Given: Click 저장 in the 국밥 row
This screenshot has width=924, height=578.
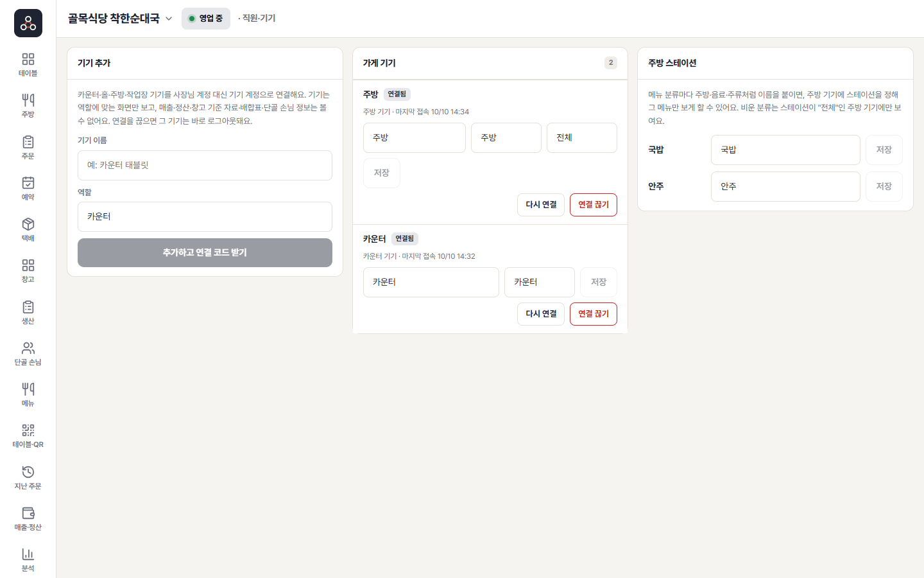Looking at the screenshot, I should click(x=884, y=150).
